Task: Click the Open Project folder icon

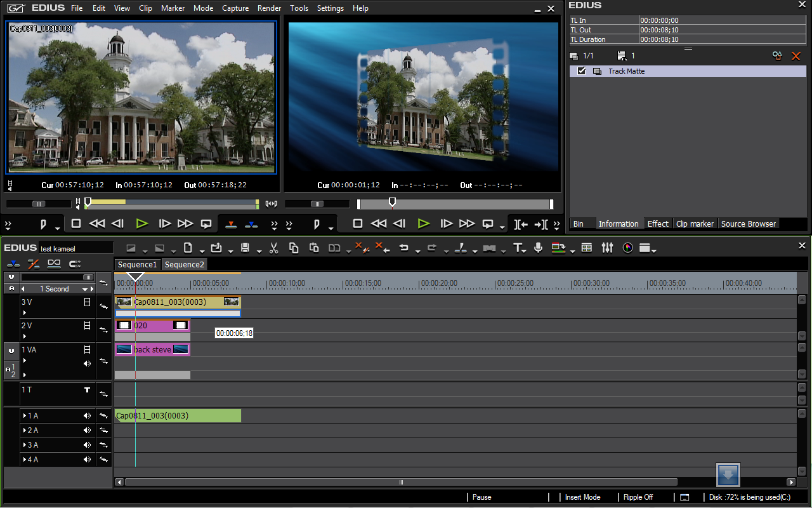Action: coord(216,248)
